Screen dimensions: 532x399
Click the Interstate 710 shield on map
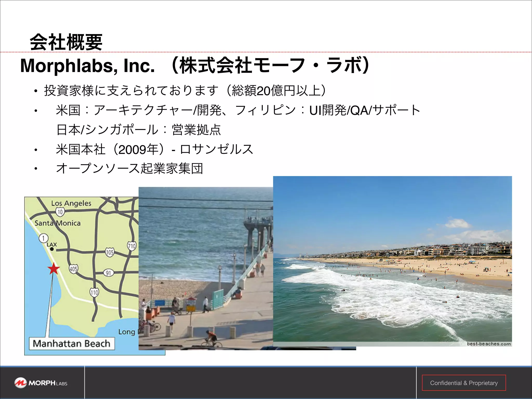click(132, 246)
